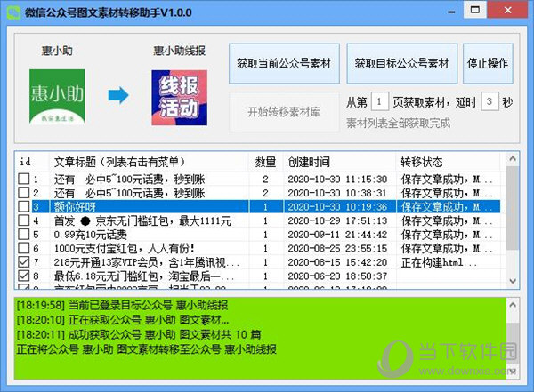Click the green 惠小助 source account logo
The width and height of the screenshot is (534, 392).
coord(57,97)
